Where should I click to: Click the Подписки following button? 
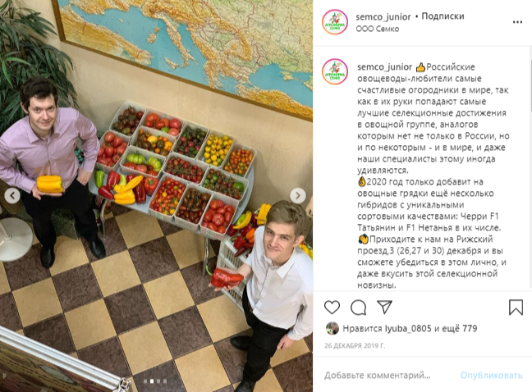443,16
